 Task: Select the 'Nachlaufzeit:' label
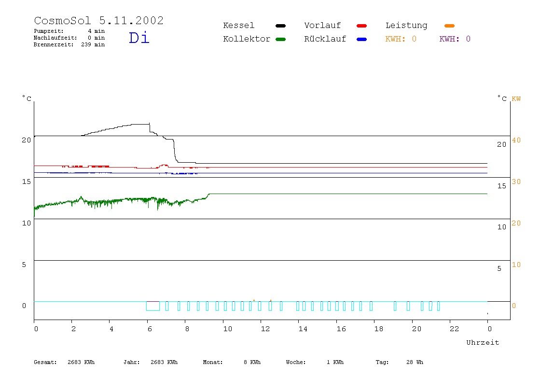tap(55, 38)
